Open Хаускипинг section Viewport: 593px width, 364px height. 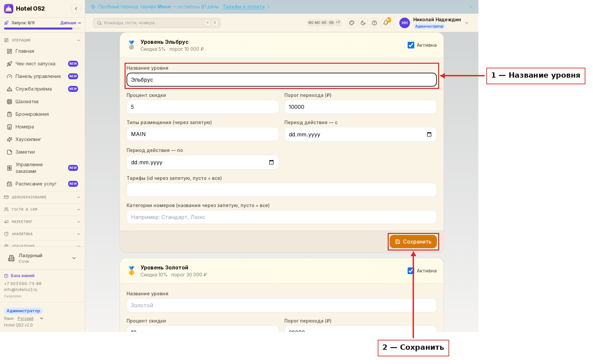(43, 139)
